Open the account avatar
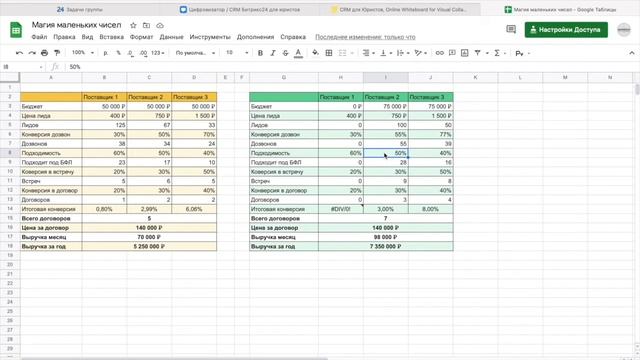The width and height of the screenshot is (640, 360). pyautogui.click(x=624, y=30)
